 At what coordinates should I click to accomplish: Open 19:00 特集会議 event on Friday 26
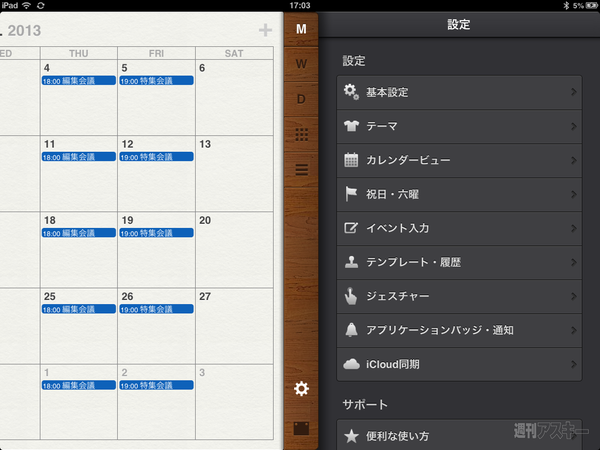pos(156,309)
